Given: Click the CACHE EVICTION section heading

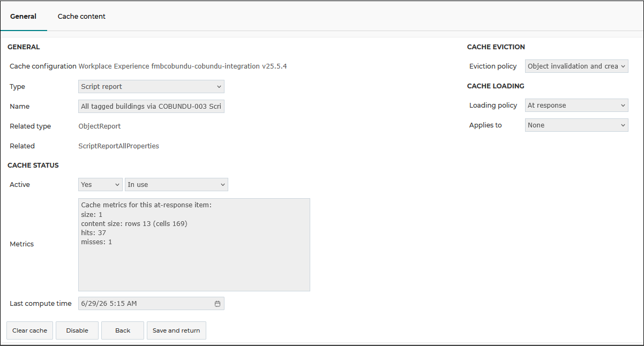Looking at the screenshot, I should (x=496, y=47).
